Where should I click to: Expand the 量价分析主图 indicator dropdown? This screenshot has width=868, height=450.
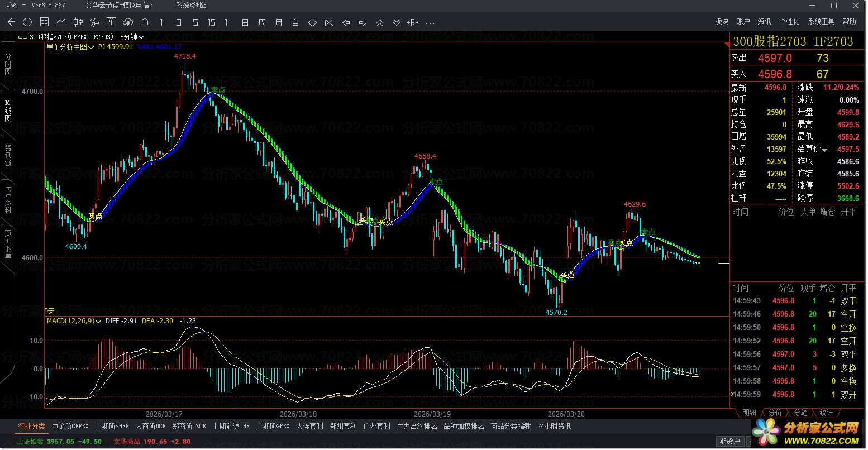point(70,47)
